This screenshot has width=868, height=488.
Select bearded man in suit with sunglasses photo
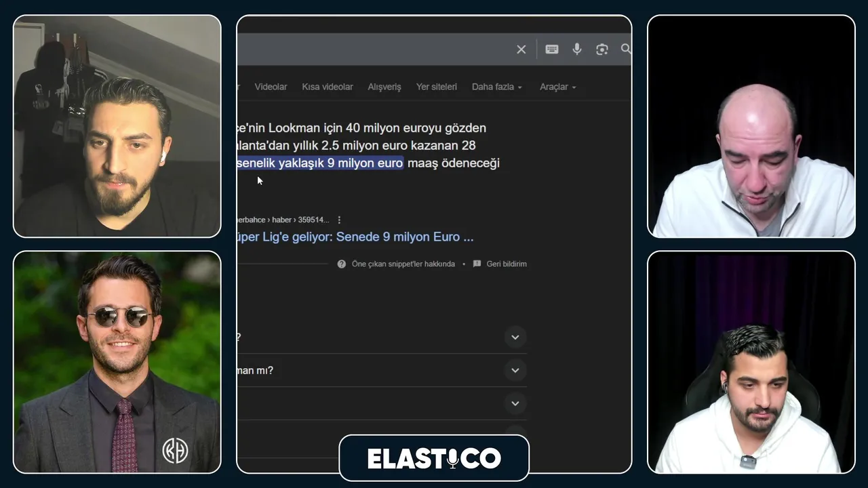click(117, 362)
